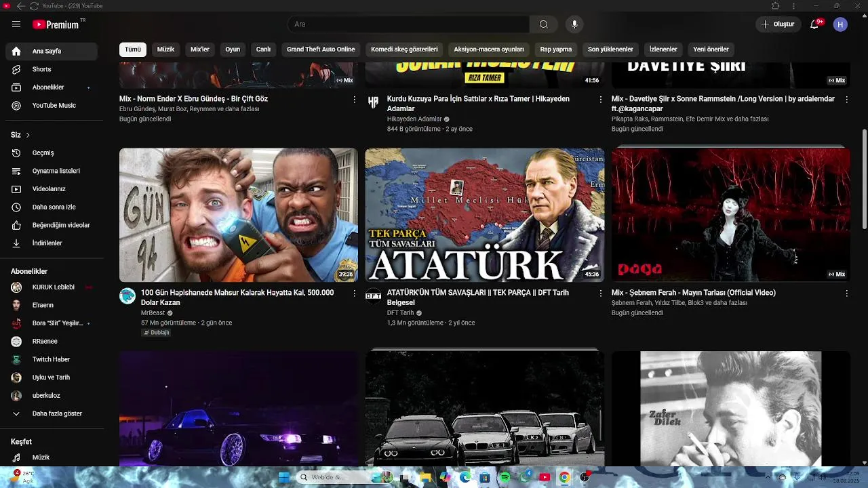Select Yeni öneriler chip
The image size is (868, 488).
[x=711, y=49]
